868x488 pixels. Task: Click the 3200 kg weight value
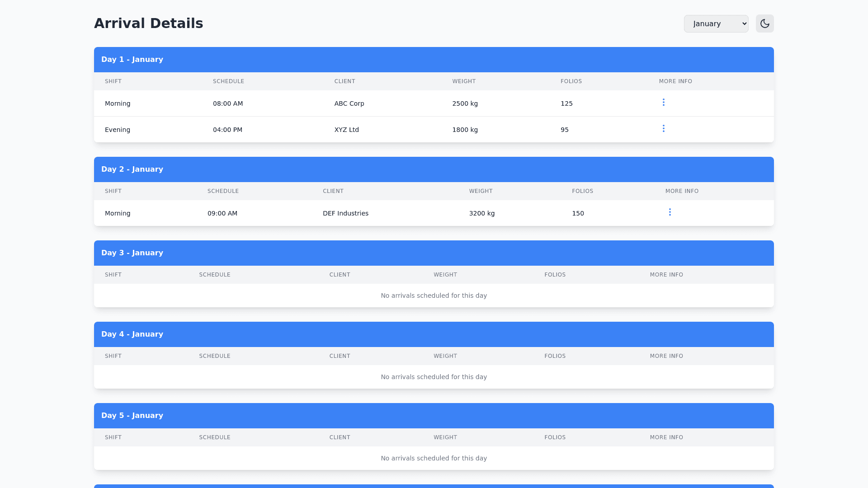tap(482, 213)
